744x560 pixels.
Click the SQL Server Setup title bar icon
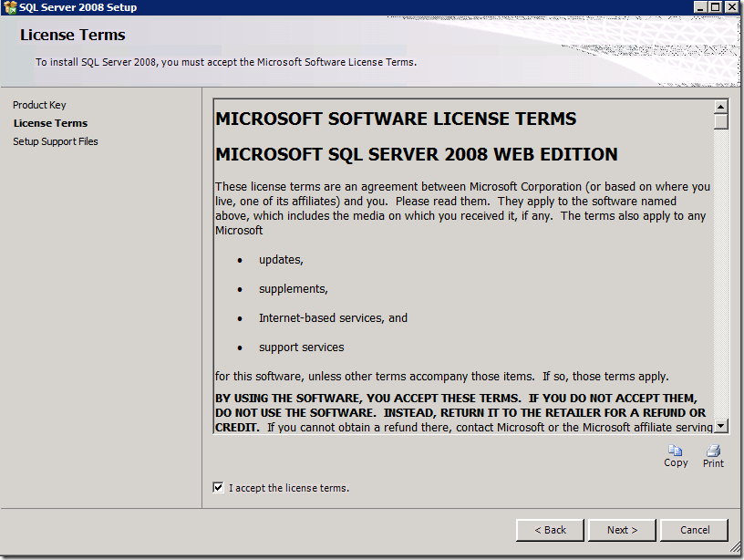coord(9,7)
